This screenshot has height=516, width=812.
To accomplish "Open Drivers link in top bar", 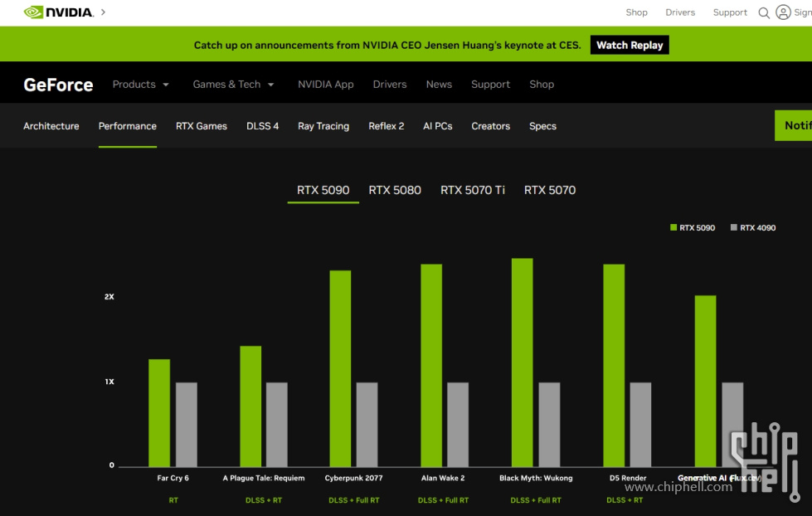I will click(x=680, y=12).
